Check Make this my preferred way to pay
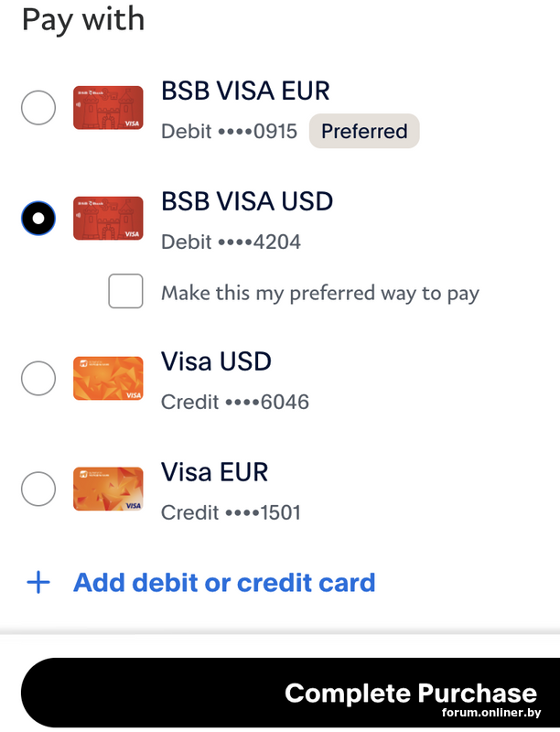 click(x=126, y=292)
